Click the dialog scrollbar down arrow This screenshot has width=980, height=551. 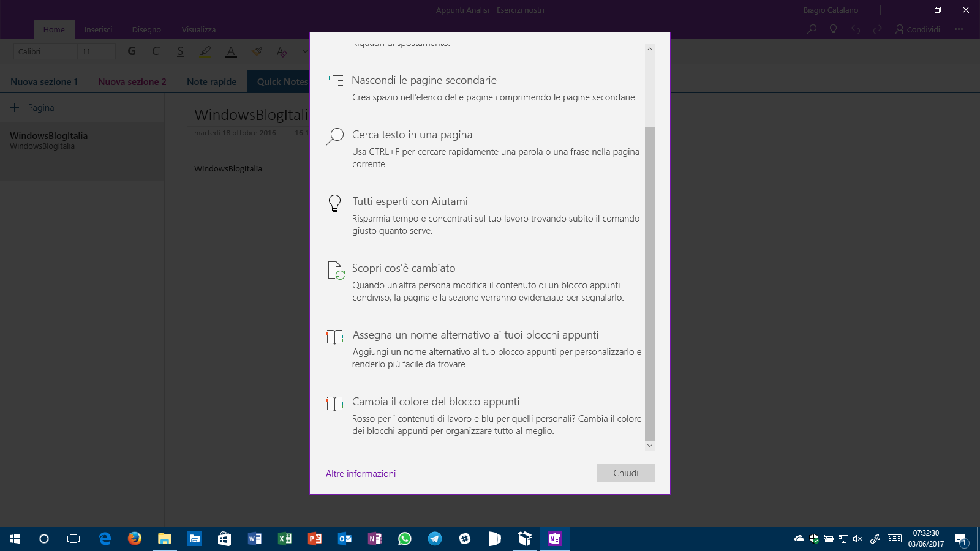click(x=650, y=446)
